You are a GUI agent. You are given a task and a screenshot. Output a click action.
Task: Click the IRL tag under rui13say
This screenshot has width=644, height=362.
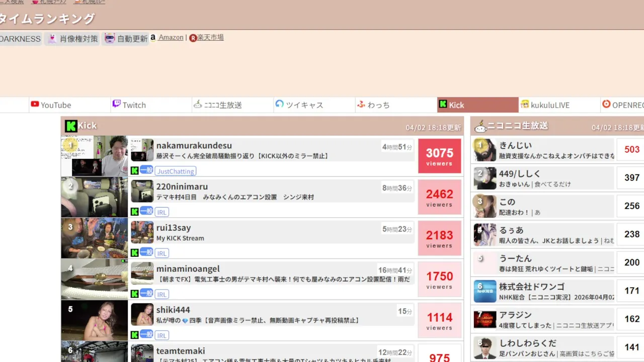click(x=162, y=253)
